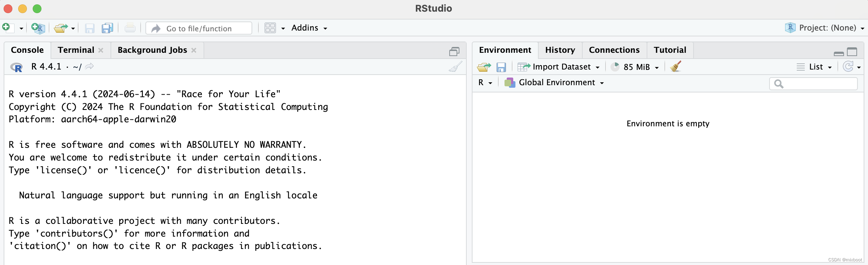This screenshot has width=868, height=265.
Task: Close the Background Jobs tab
Action: (x=194, y=50)
